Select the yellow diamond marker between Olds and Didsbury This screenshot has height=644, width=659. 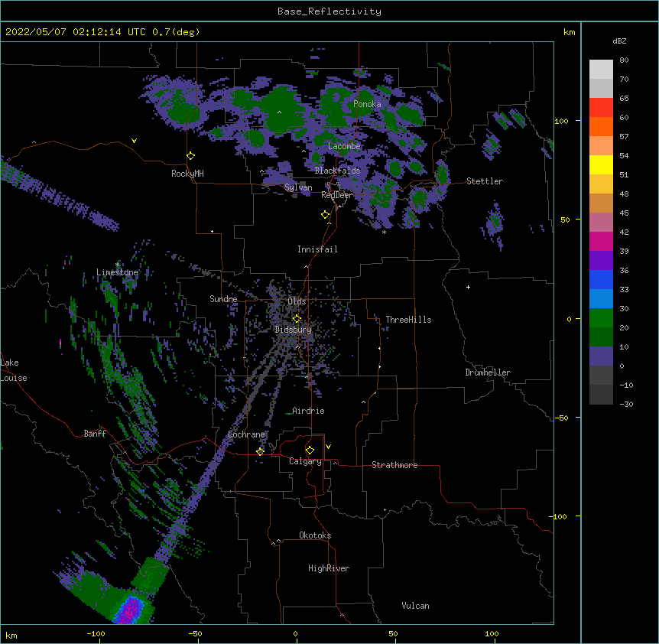tap(297, 319)
